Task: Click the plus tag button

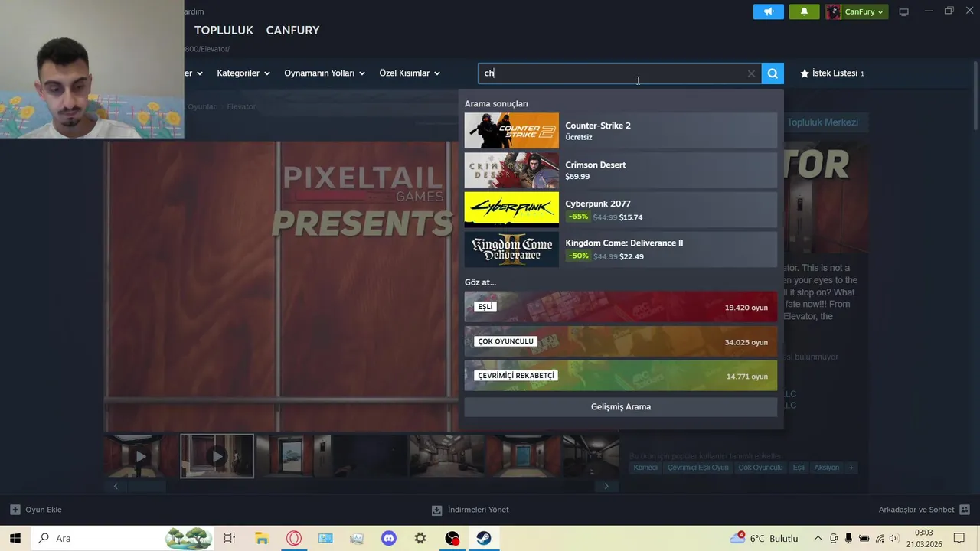Action: [x=851, y=468]
